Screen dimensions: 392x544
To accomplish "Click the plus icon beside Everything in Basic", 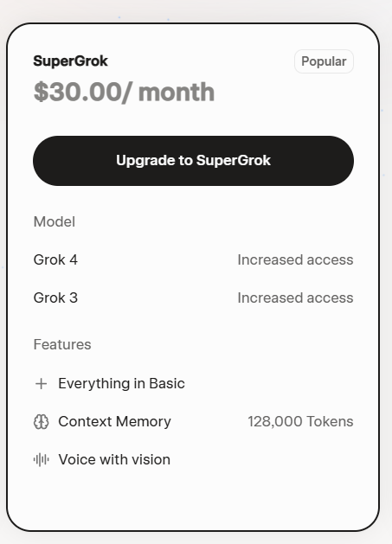I will click(41, 384).
